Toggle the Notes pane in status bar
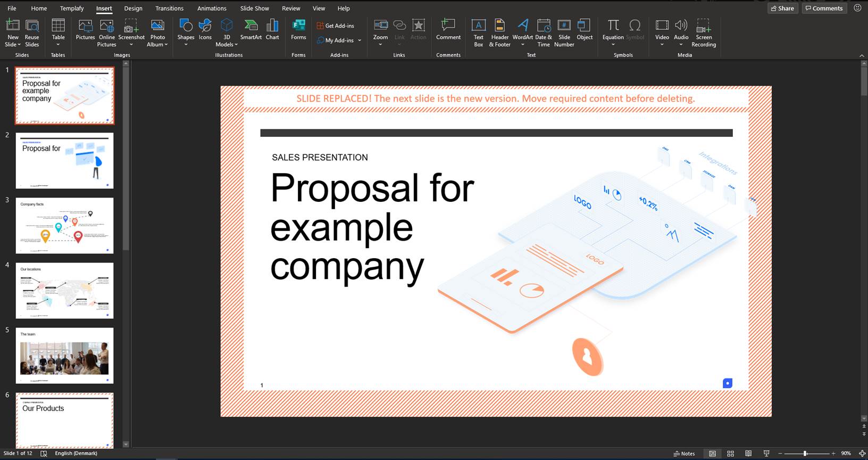Viewport: 868px width, 460px height. pyautogui.click(x=684, y=454)
